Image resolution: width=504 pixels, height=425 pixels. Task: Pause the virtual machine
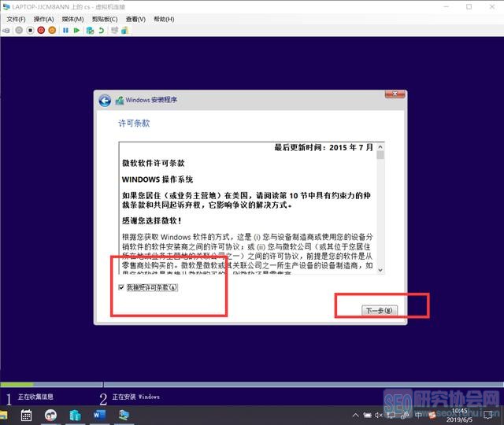[65, 30]
